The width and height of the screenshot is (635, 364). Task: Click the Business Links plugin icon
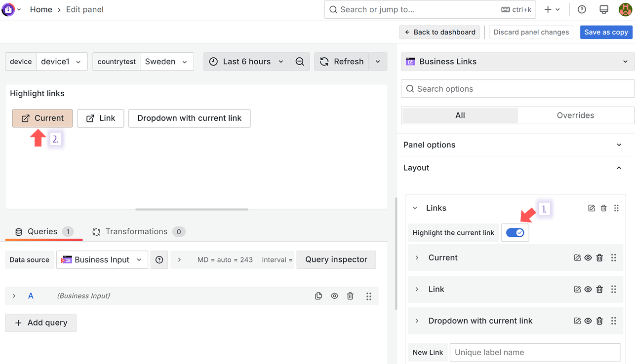pos(410,62)
